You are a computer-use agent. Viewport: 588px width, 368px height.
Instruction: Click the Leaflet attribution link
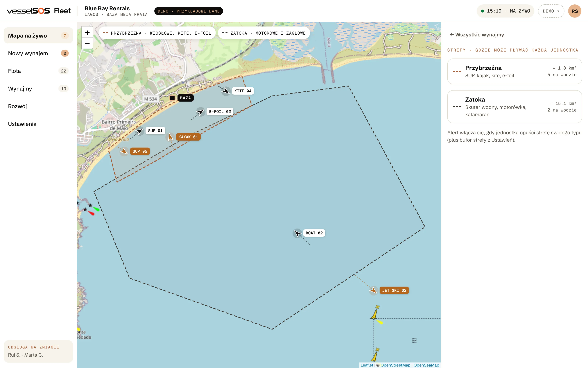click(367, 365)
